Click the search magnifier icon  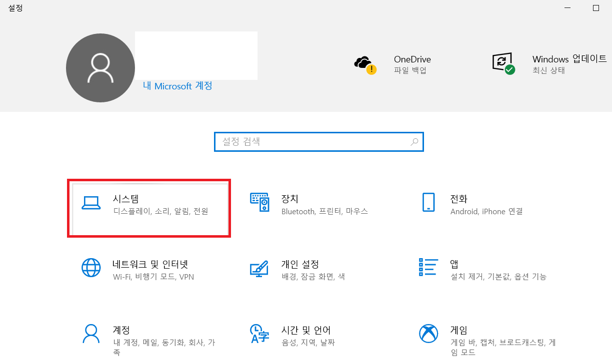coord(414,142)
